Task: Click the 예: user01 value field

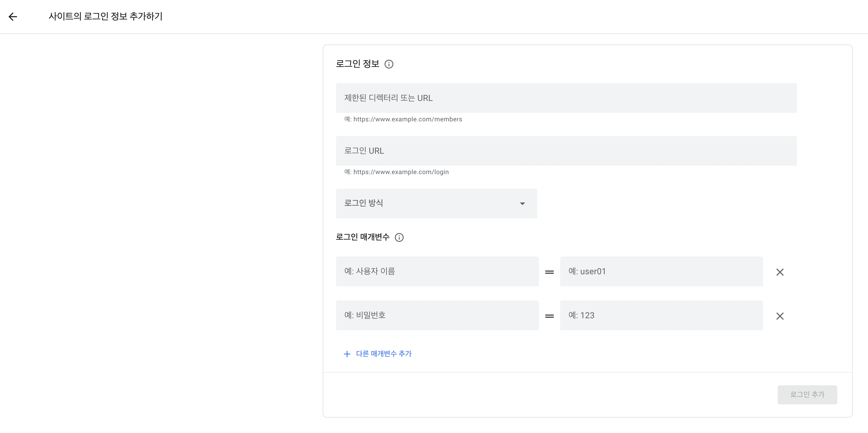Action: click(661, 271)
